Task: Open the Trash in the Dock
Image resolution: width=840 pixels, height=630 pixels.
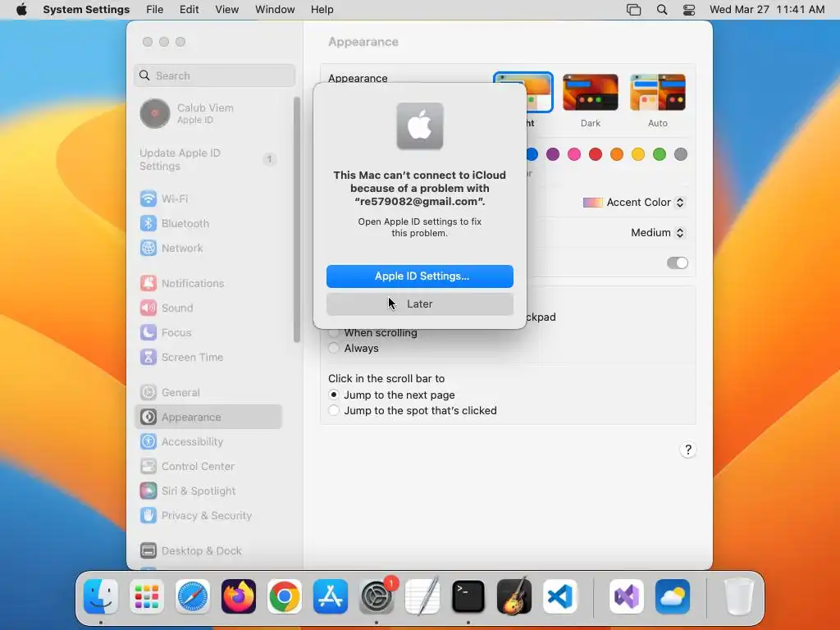Action: coord(739,596)
